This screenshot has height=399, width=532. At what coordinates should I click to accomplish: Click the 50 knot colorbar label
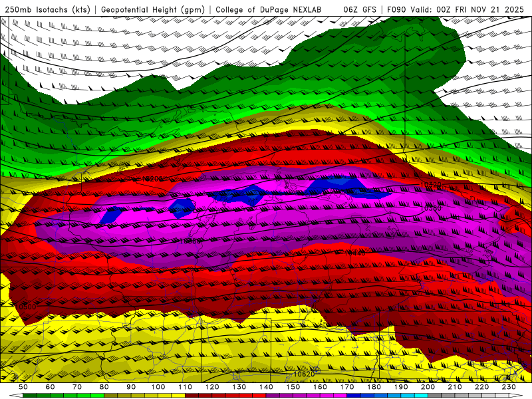coord(23,387)
